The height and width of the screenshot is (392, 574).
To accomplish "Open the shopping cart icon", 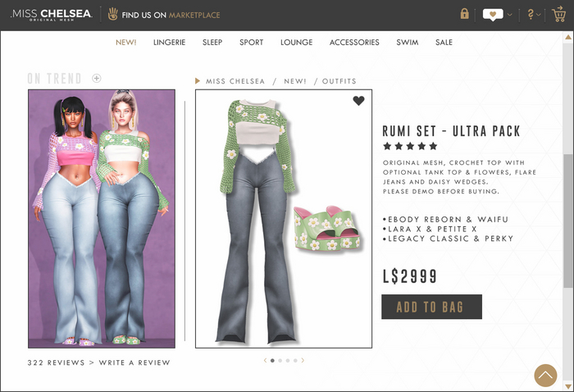I will click(x=558, y=14).
